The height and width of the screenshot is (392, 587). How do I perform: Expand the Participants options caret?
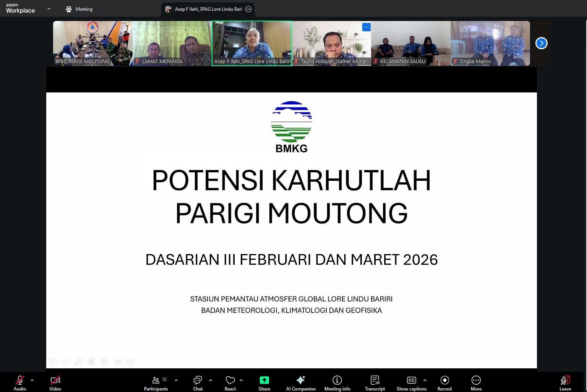pyautogui.click(x=176, y=380)
